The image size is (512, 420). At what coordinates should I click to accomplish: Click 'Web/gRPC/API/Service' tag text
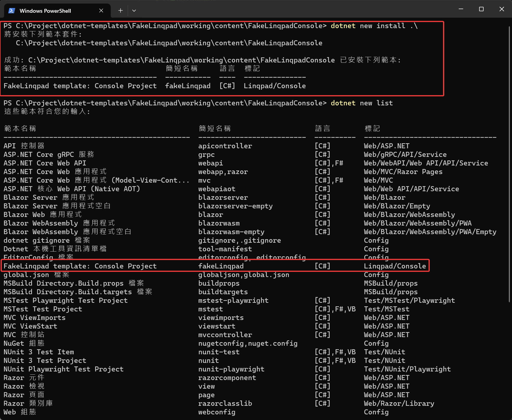coord(405,155)
